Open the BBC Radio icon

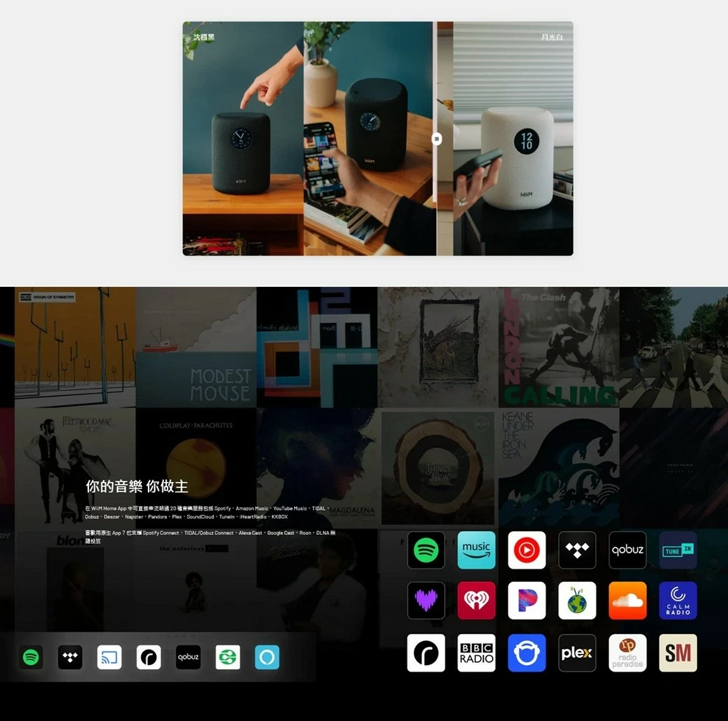point(477,653)
